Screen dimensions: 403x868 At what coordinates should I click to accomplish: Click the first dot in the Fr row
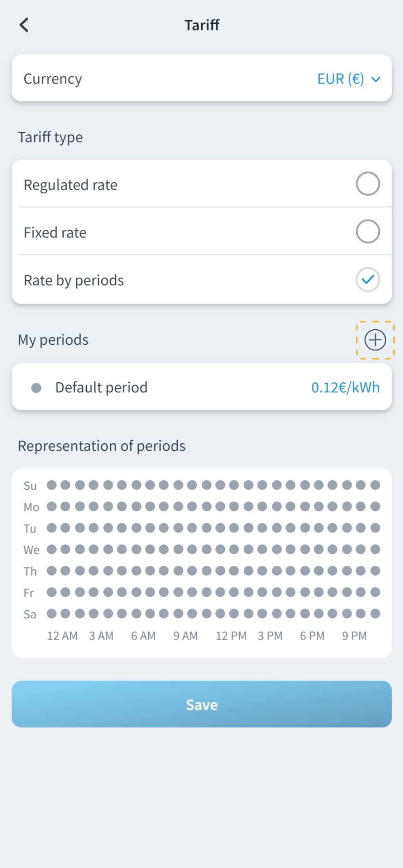tap(52, 592)
